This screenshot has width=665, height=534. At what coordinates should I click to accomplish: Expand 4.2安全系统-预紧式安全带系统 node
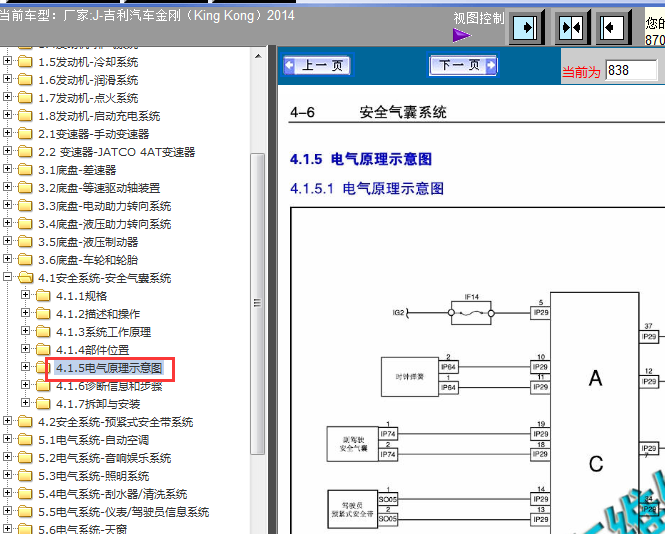(7, 421)
